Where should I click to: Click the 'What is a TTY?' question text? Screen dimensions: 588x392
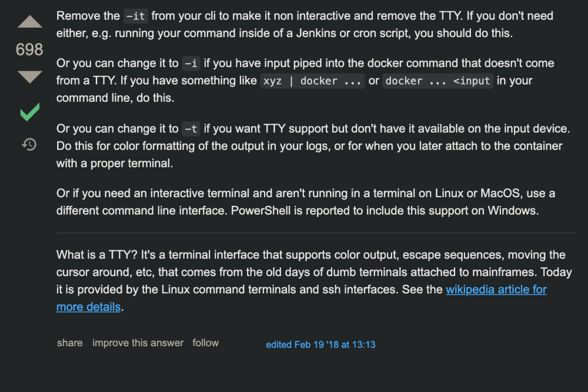98,255
